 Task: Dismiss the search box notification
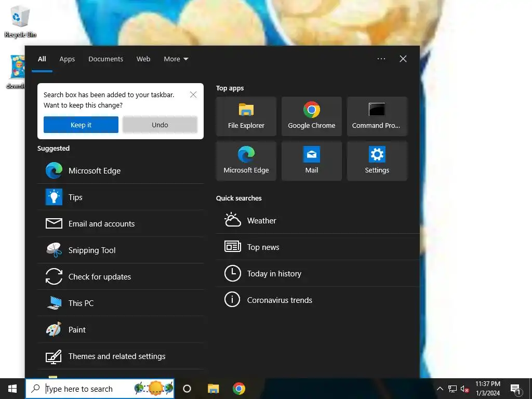pos(193,95)
